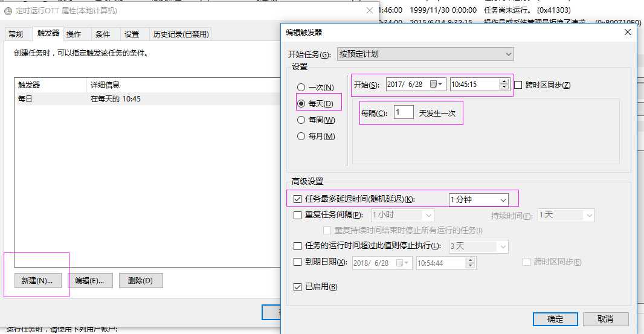Click the 新建(N)... button
644x334 pixels.
[x=37, y=281]
